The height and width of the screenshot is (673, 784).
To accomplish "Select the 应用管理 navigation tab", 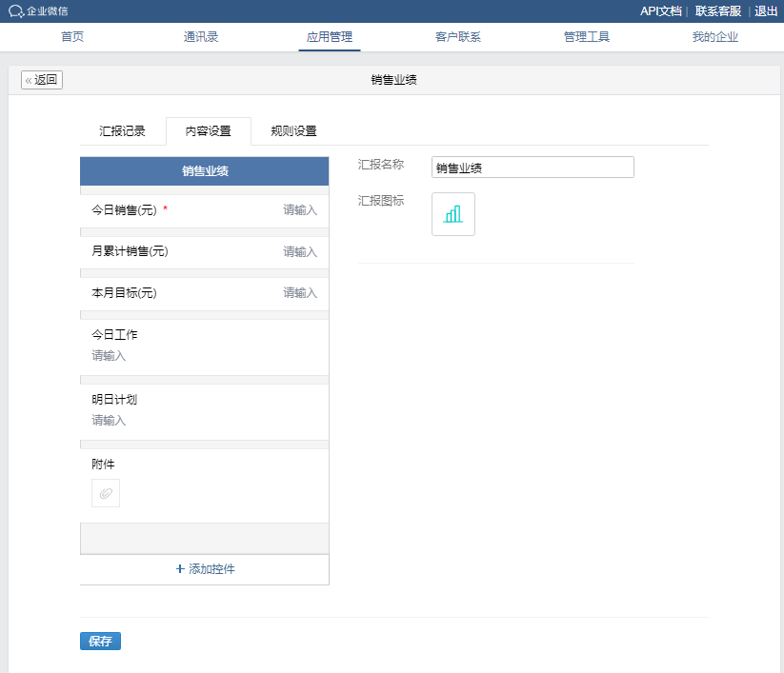I will click(330, 36).
